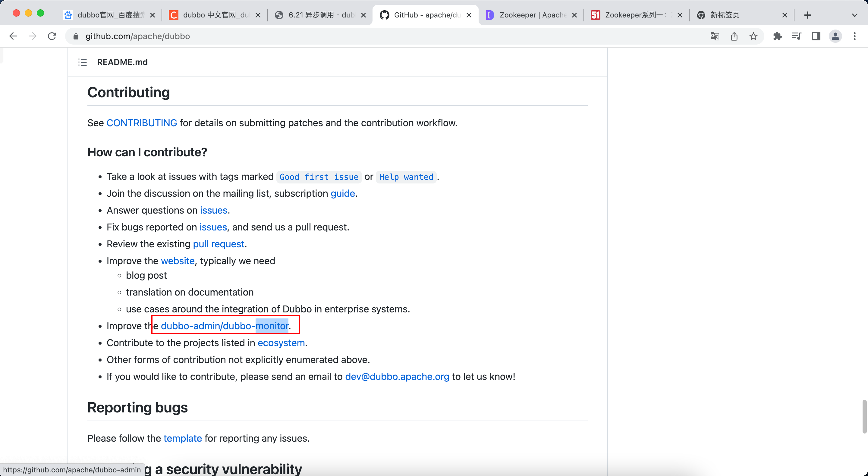Viewport: 868px width, 476px height.
Task: Click the red close window button
Action: 16,13
